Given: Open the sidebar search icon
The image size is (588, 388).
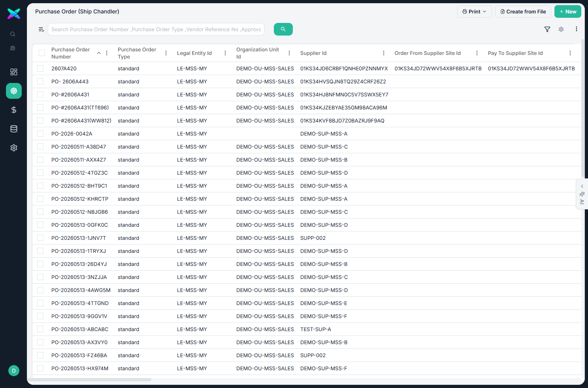Looking at the screenshot, I should click(x=13, y=34).
